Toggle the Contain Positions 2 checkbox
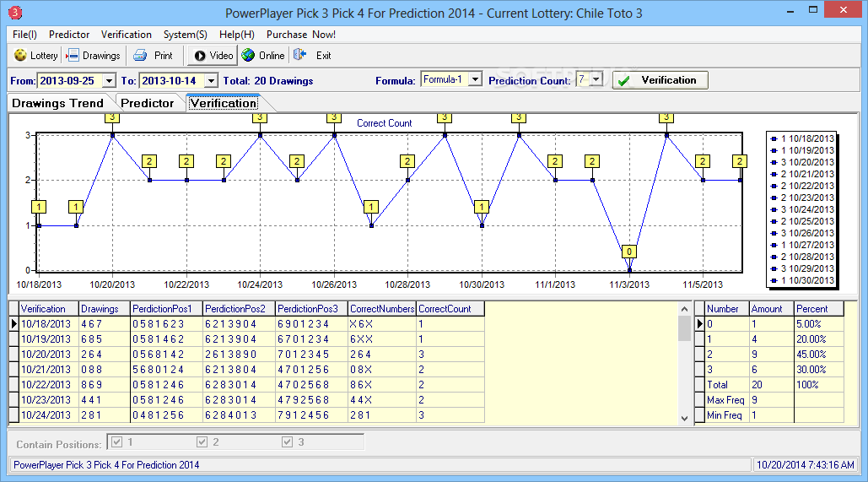The image size is (868, 482). click(x=202, y=441)
